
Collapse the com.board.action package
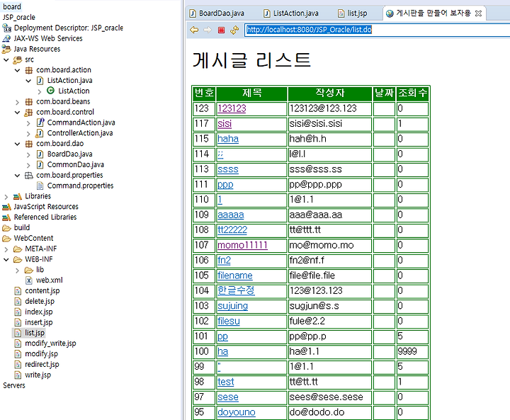click(17, 70)
